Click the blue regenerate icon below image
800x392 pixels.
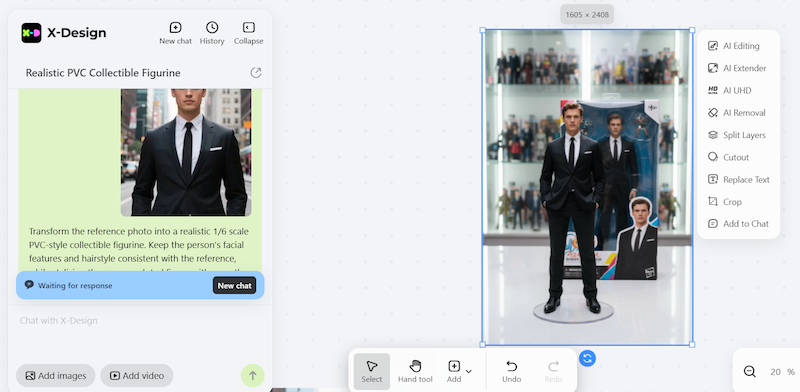point(587,358)
